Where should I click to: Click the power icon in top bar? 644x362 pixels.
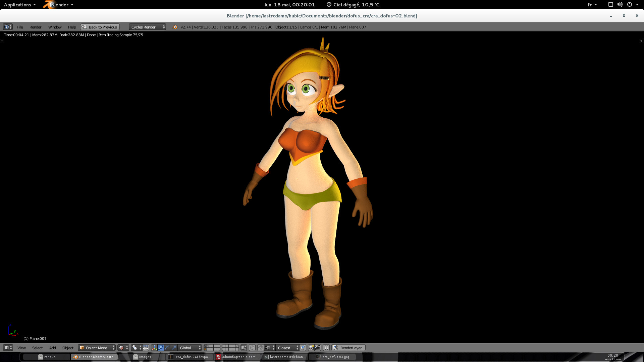630,4
